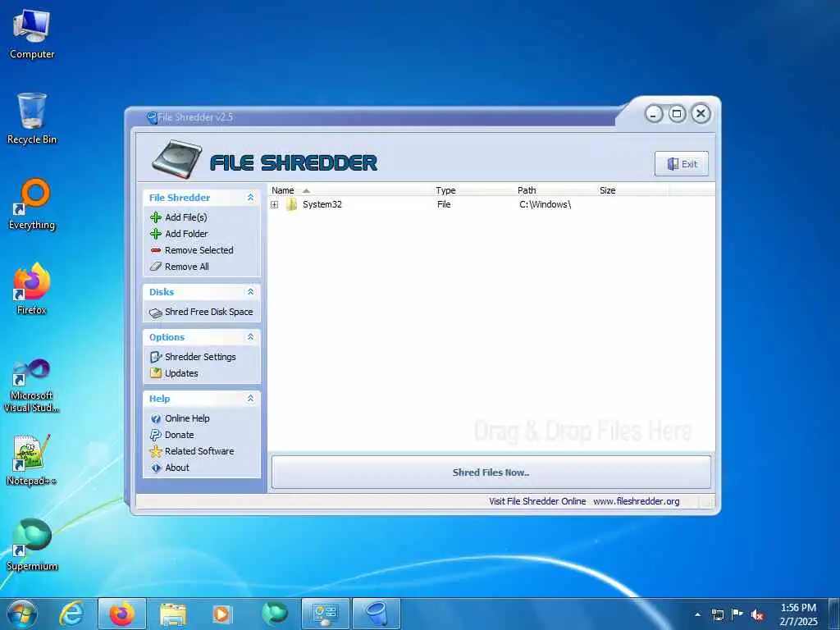Click the muted volume tray icon
The width and height of the screenshot is (840, 630).
click(757, 614)
